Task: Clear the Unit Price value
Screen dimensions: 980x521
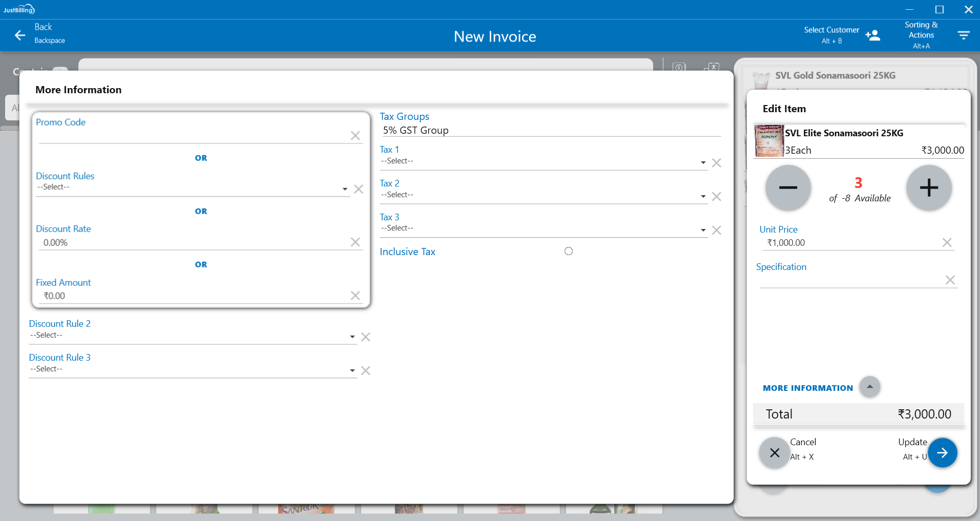Action: (947, 243)
